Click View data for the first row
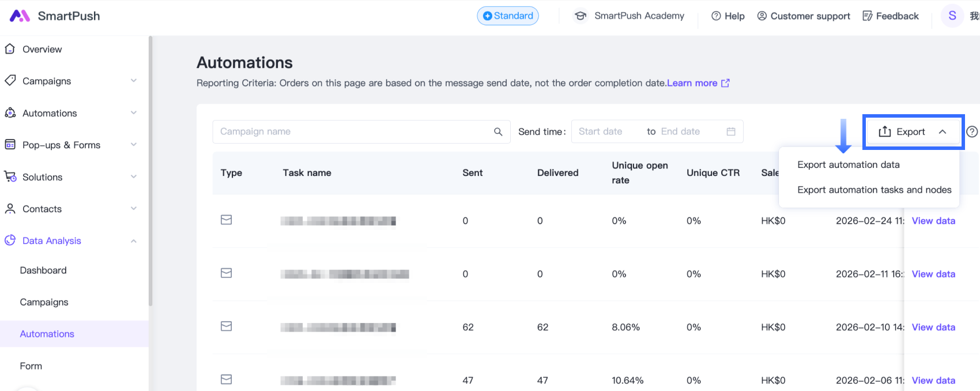The width and height of the screenshot is (980, 391). click(933, 221)
